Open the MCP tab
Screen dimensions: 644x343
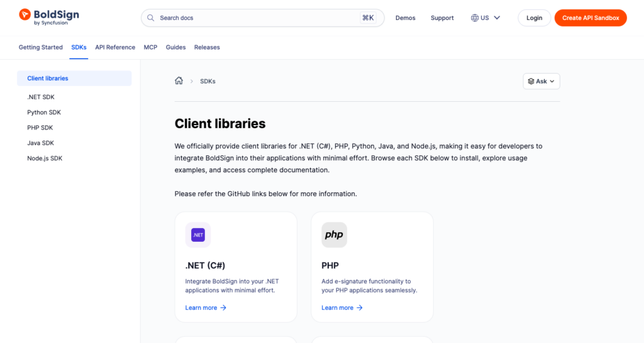click(x=150, y=47)
